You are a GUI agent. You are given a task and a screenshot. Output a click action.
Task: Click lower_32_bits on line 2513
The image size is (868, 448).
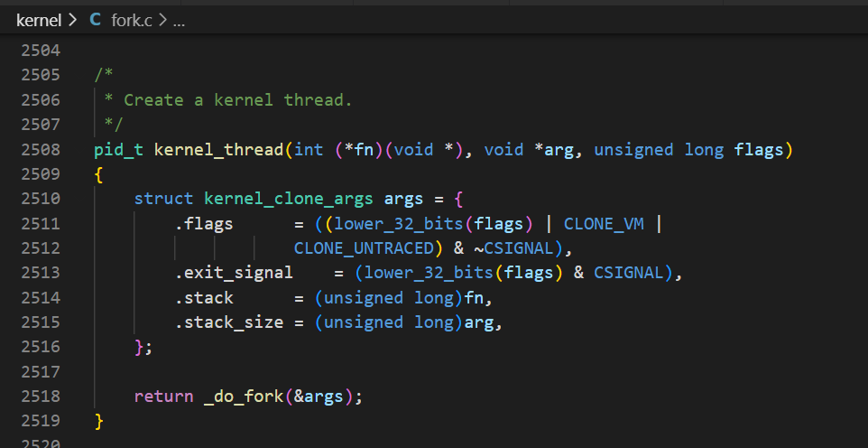click(429, 273)
